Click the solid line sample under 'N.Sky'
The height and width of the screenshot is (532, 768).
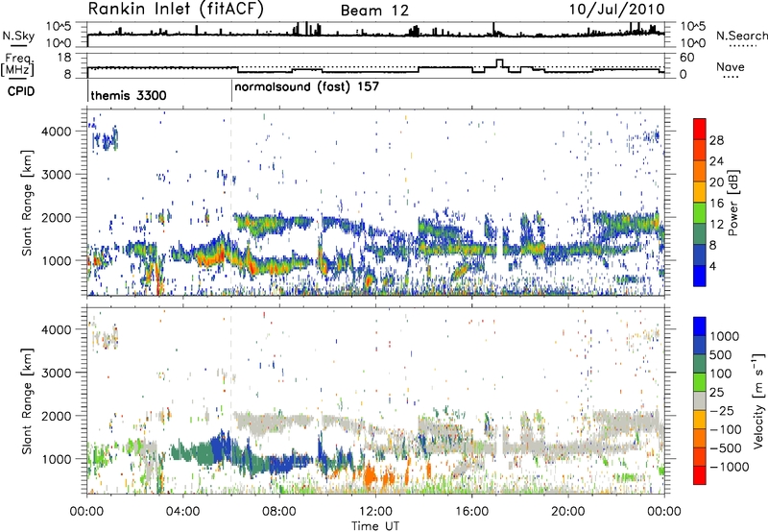[x=18, y=45]
